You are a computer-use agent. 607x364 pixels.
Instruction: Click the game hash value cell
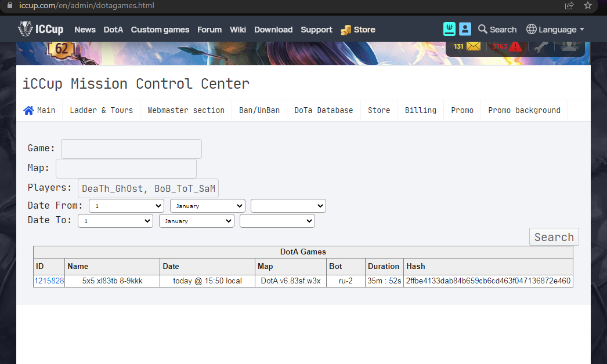click(488, 281)
